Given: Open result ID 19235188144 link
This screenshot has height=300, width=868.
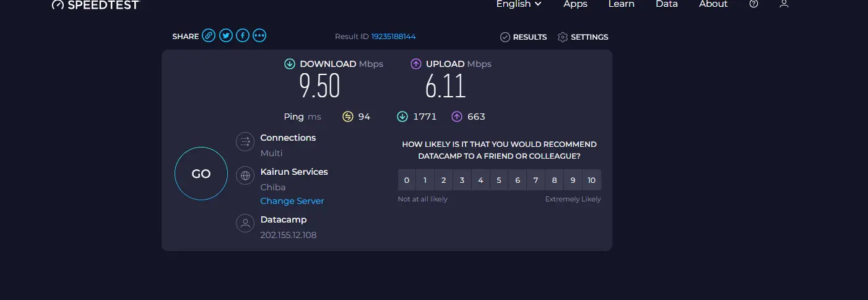Looking at the screenshot, I should click(x=394, y=37).
